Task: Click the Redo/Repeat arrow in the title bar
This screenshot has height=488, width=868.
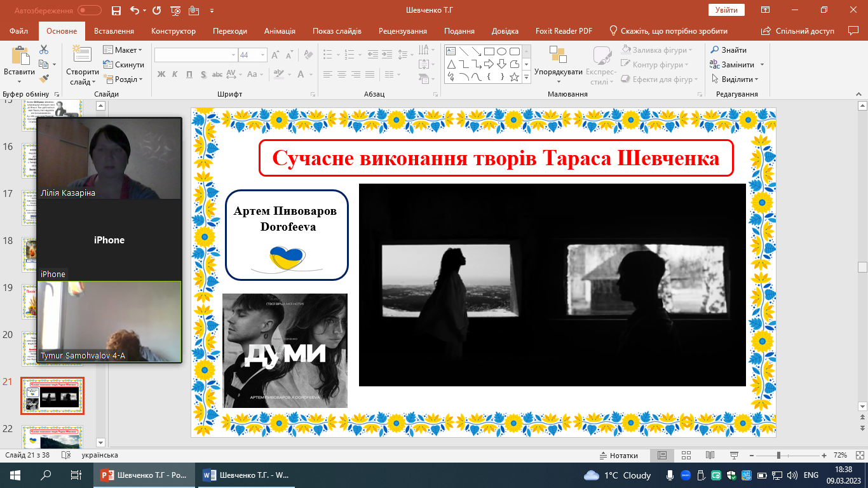Action: [157, 10]
